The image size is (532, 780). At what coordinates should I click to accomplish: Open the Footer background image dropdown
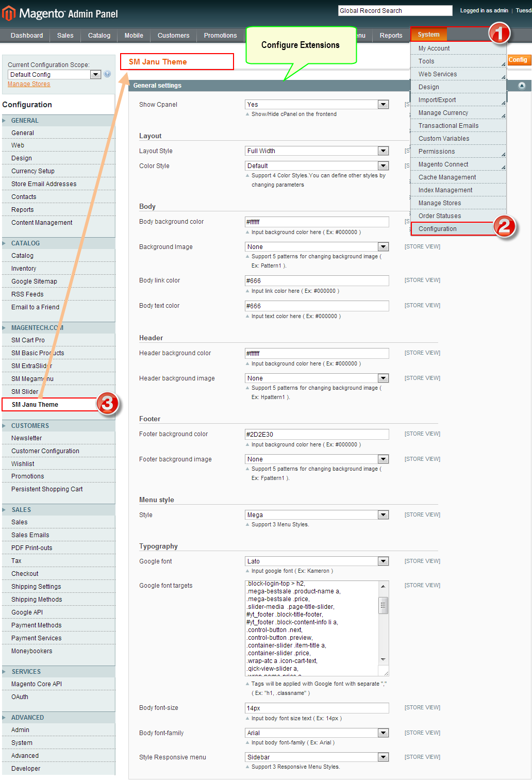click(317, 459)
